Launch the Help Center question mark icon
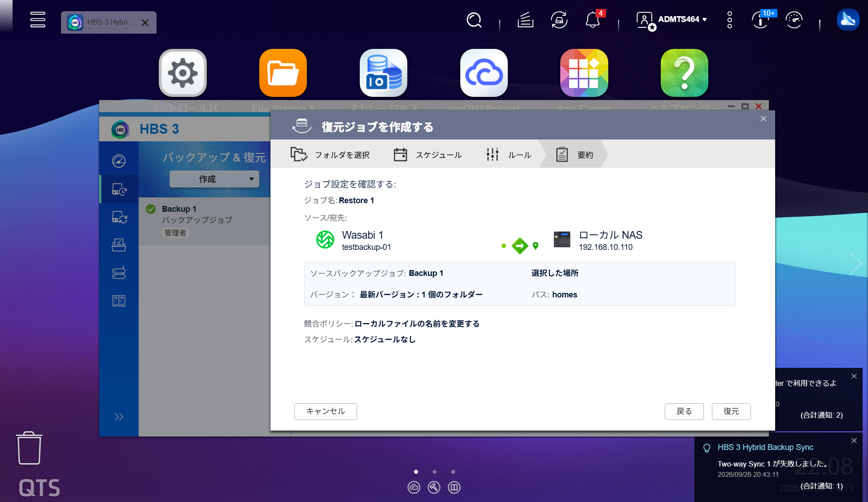868x502 pixels. (685, 73)
